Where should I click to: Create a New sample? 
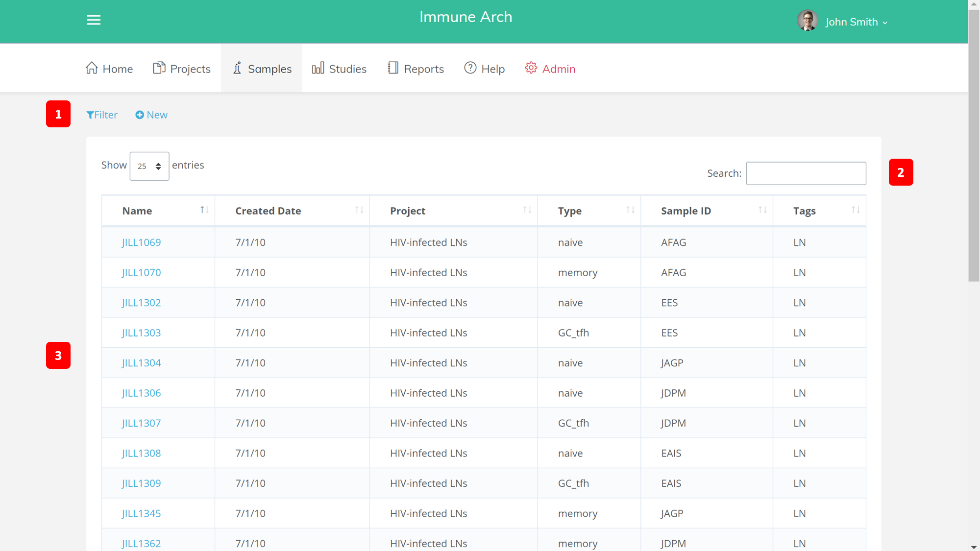[x=151, y=115]
